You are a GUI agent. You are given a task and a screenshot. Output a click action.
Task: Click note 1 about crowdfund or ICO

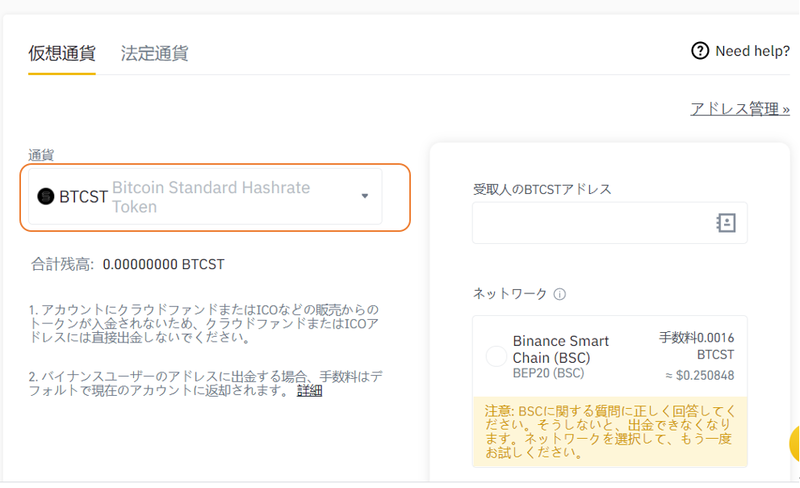click(x=204, y=323)
